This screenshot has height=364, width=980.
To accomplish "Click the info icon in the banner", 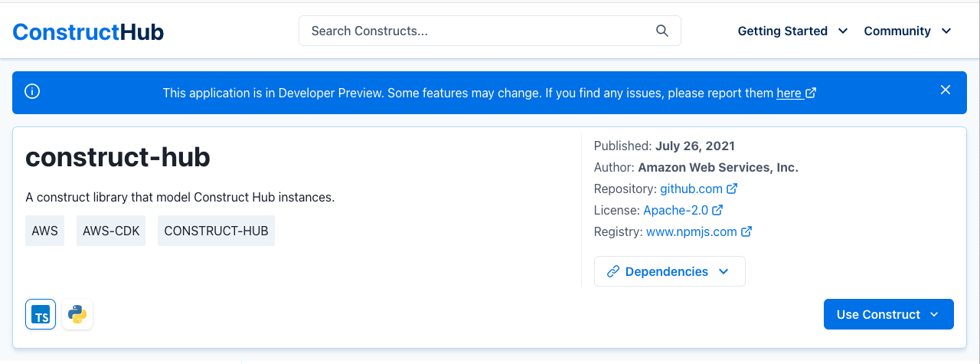I will [x=32, y=91].
